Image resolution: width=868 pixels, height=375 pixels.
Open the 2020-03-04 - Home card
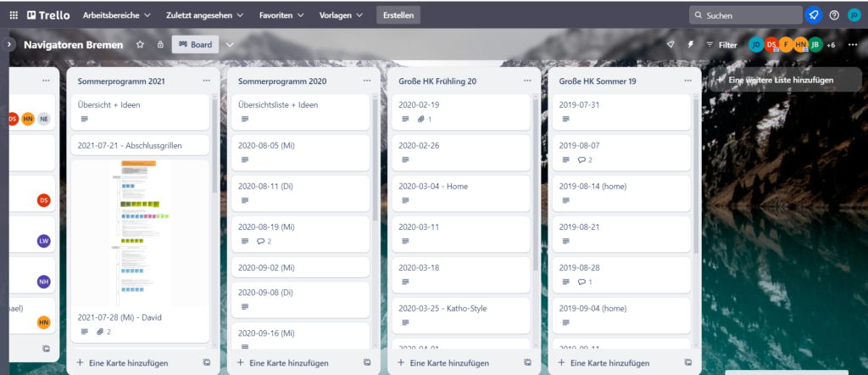click(x=461, y=193)
